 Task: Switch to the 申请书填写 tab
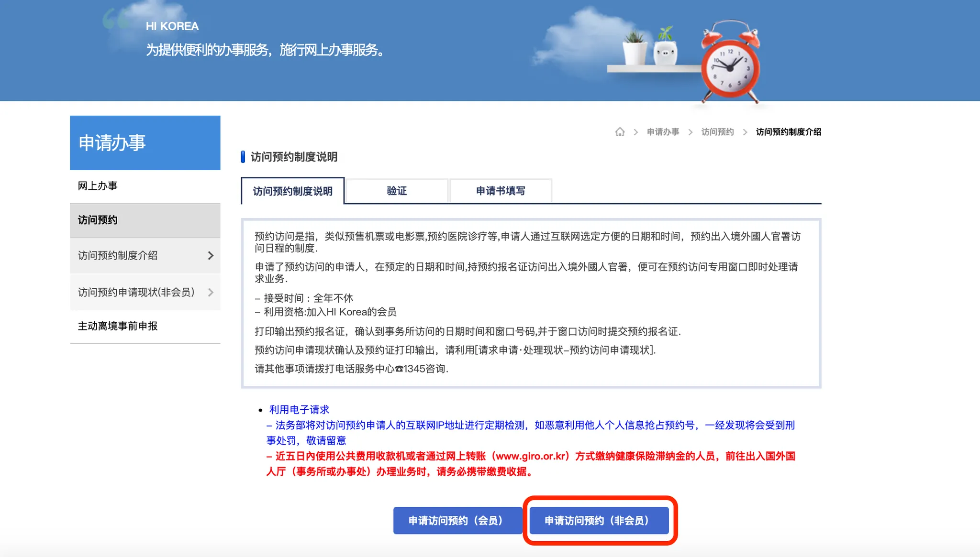500,191
